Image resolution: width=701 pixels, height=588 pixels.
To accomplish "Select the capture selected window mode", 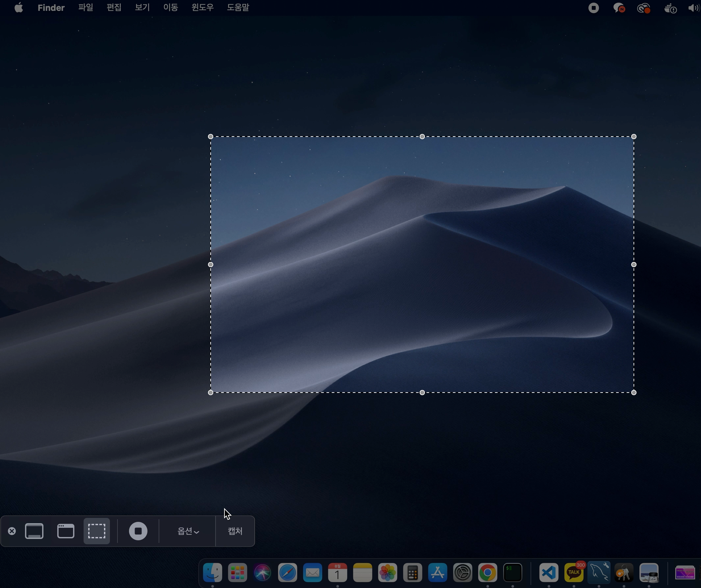I will tap(66, 531).
